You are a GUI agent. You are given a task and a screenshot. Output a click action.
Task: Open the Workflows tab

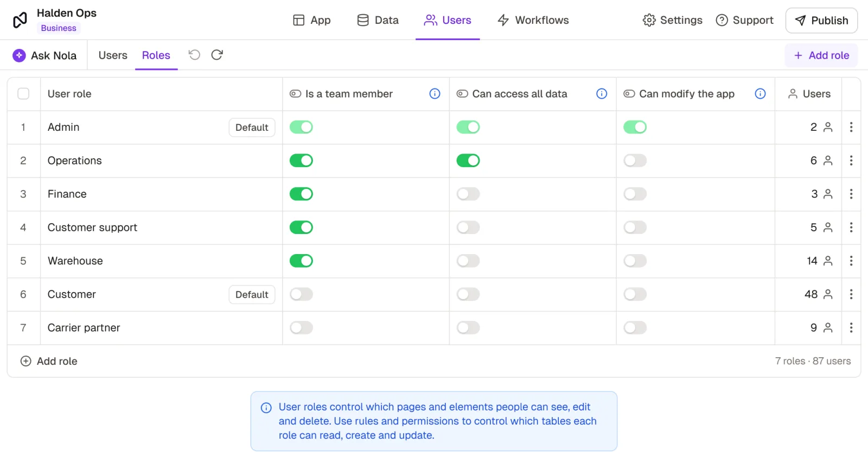click(533, 20)
